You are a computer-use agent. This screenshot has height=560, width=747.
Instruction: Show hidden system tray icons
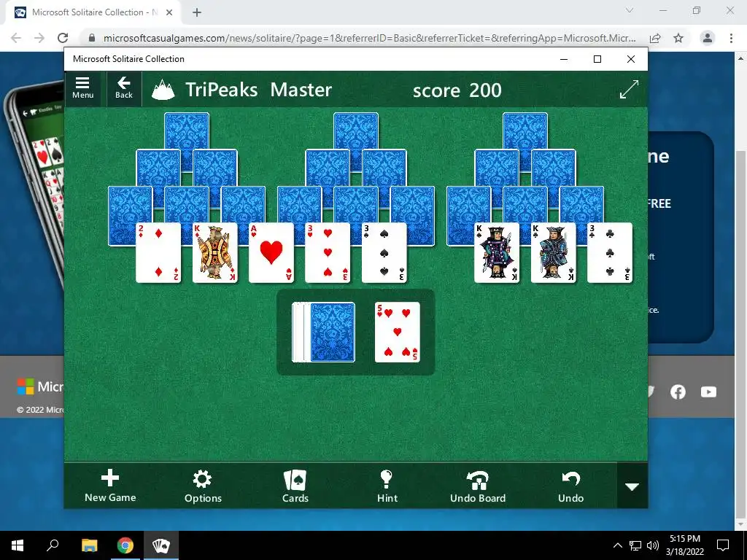617,545
